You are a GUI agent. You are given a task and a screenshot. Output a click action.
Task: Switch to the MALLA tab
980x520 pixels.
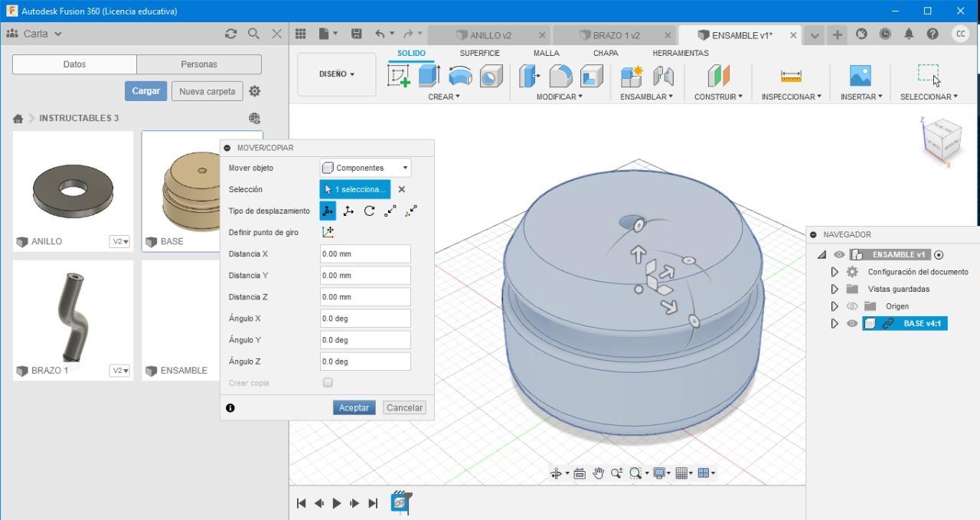click(546, 53)
